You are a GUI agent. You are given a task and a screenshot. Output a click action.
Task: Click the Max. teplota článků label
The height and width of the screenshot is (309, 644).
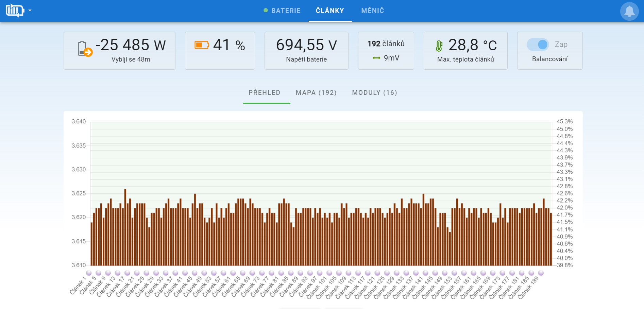click(465, 59)
